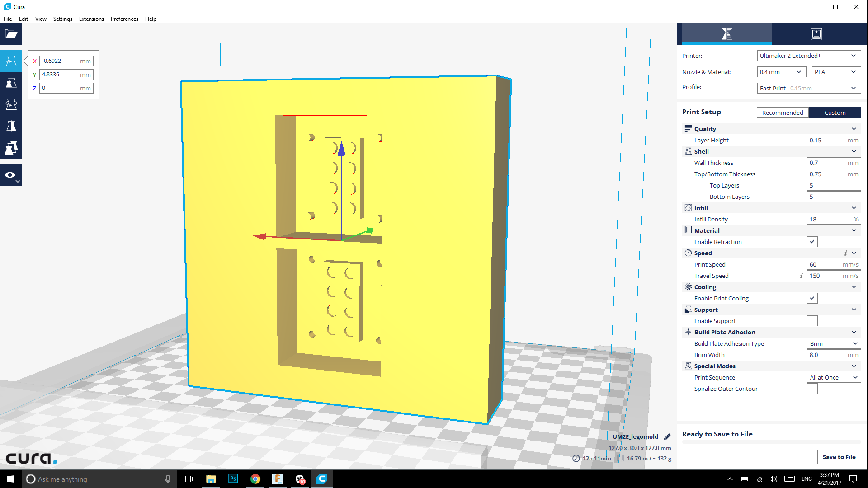This screenshot has height=488, width=868.
Task: Open the PLA material dropdown
Action: click(x=836, y=72)
